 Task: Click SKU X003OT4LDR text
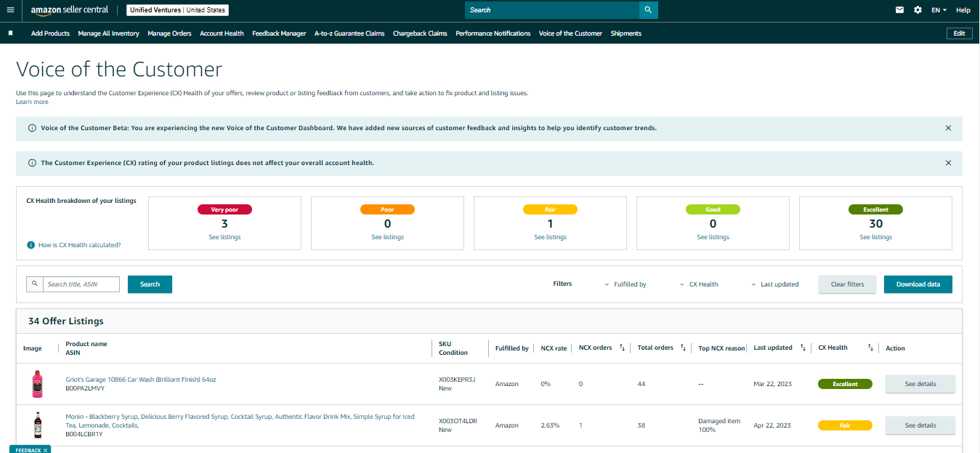458,421
